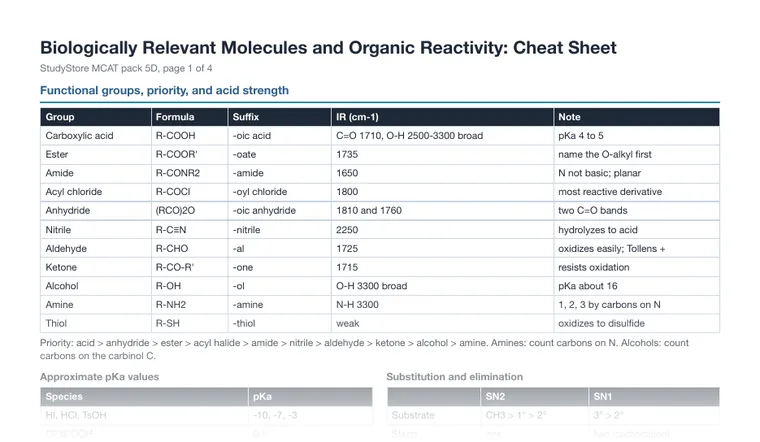
Task: Click the 'R-CHO' formula cell
Action: [190, 249]
